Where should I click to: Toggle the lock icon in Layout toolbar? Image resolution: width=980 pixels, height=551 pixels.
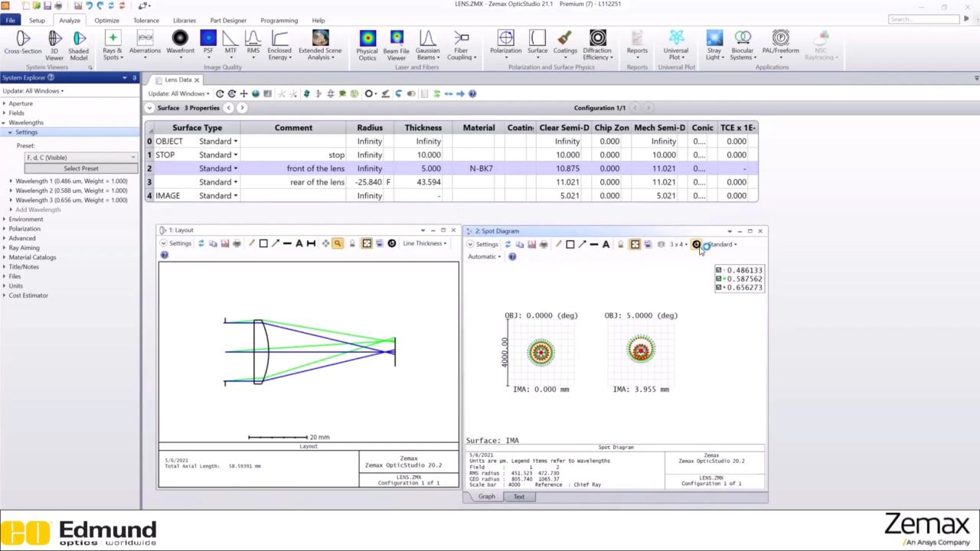point(352,243)
